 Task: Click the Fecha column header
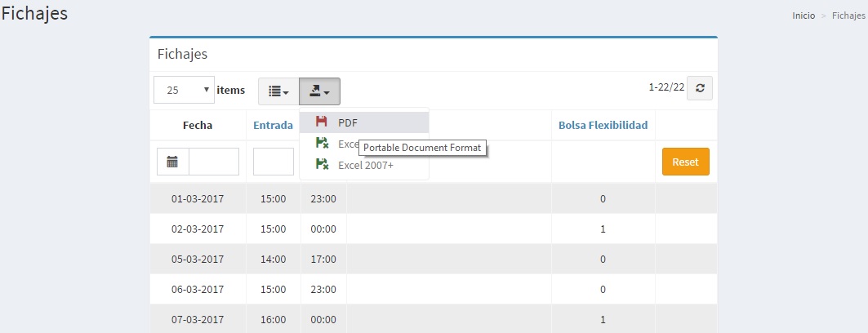[198, 125]
